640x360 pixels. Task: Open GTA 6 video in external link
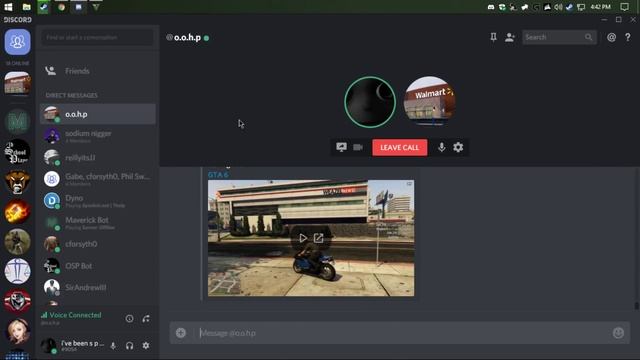[x=318, y=238]
